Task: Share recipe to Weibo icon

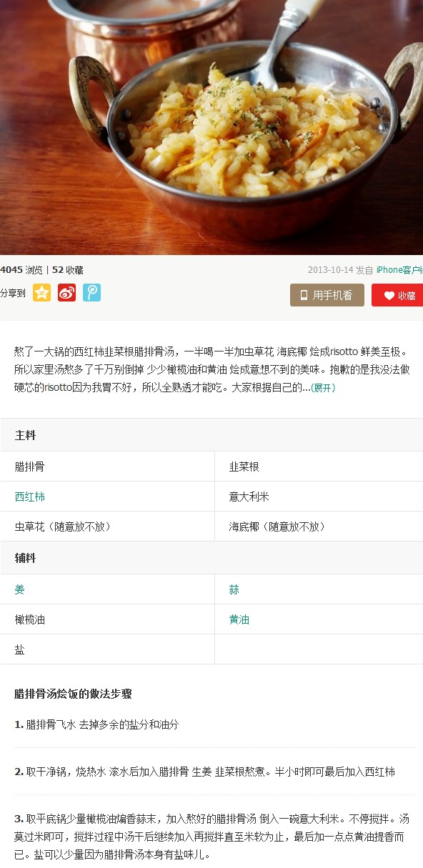Action: click(67, 293)
